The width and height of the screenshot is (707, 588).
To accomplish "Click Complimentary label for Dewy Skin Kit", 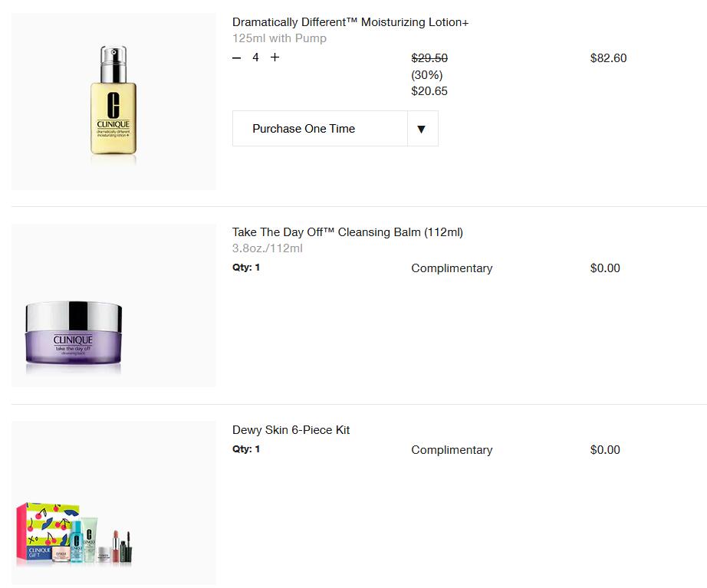I will click(452, 450).
